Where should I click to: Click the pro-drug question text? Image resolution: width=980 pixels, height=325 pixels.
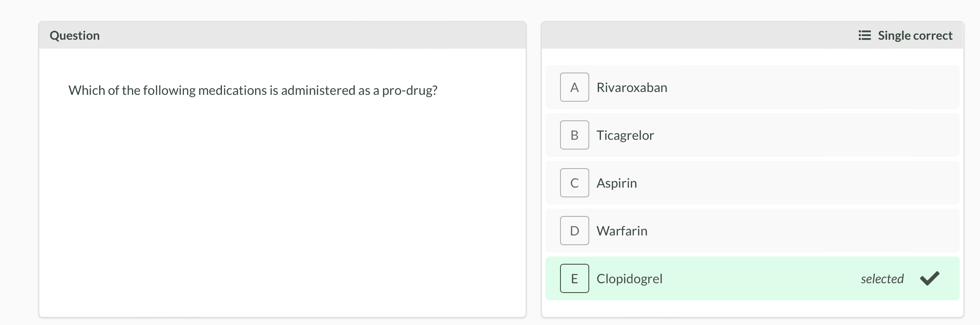click(253, 90)
